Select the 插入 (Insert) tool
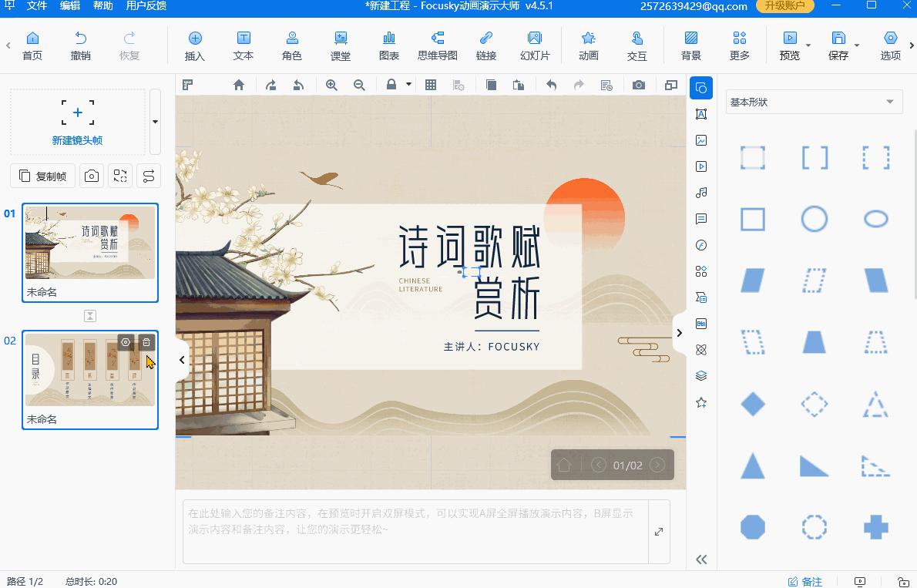This screenshot has height=588, width=917. 195,44
